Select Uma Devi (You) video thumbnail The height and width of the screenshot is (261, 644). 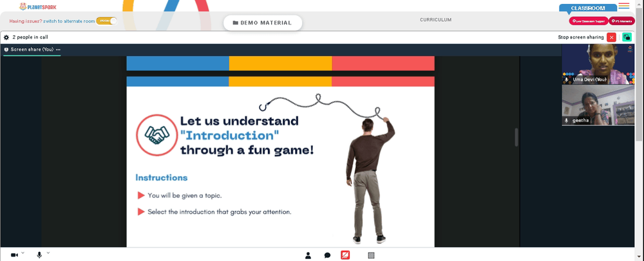tap(598, 64)
